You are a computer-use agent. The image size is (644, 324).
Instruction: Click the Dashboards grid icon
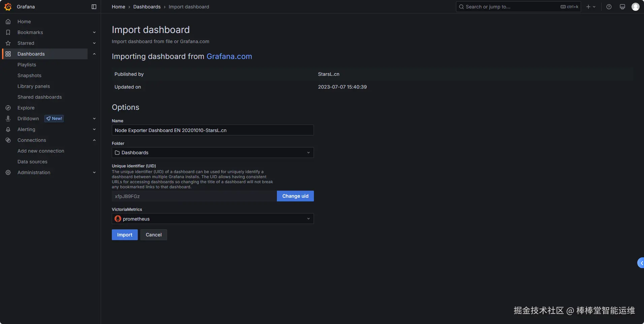8,54
